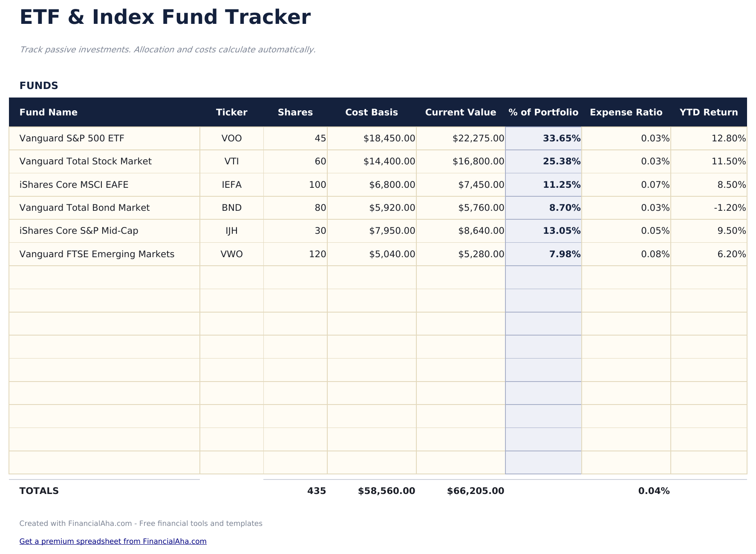Select the YTD Return column header
756x554 pixels.
(x=708, y=112)
